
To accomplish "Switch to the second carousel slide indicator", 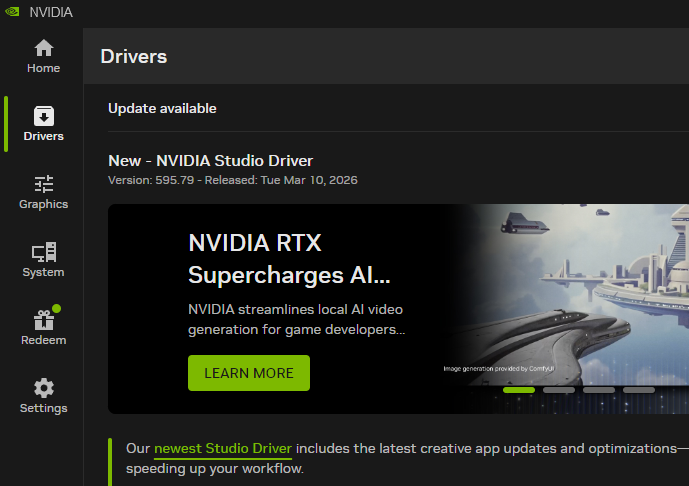I will click(x=559, y=390).
